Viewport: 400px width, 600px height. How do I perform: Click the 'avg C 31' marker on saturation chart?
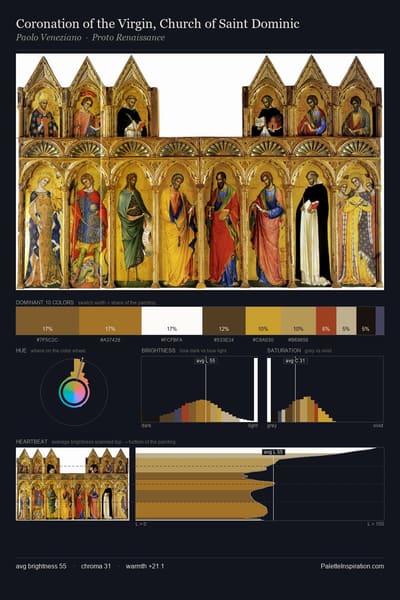pos(295,360)
